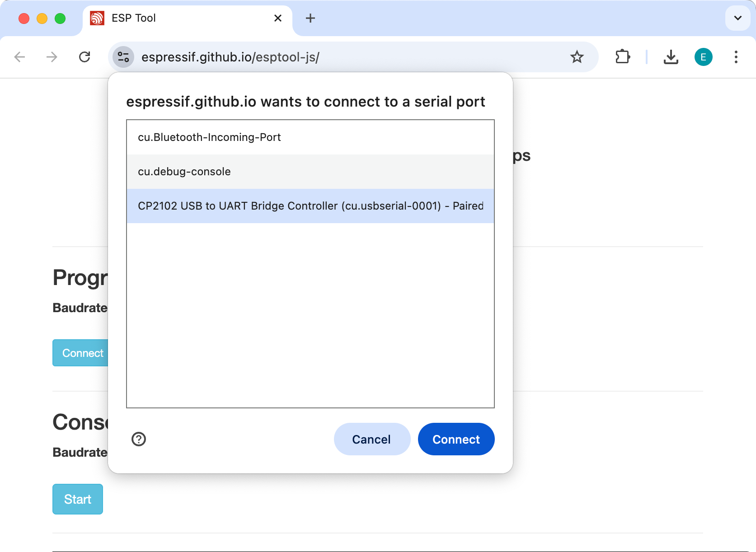Click the site information icon in address bar
756x552 pixels.
click(x=123, y=57)
